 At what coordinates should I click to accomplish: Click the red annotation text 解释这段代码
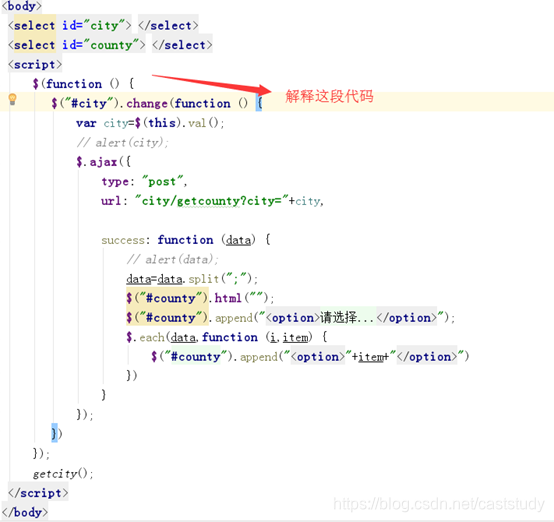(x=329, y=96)
